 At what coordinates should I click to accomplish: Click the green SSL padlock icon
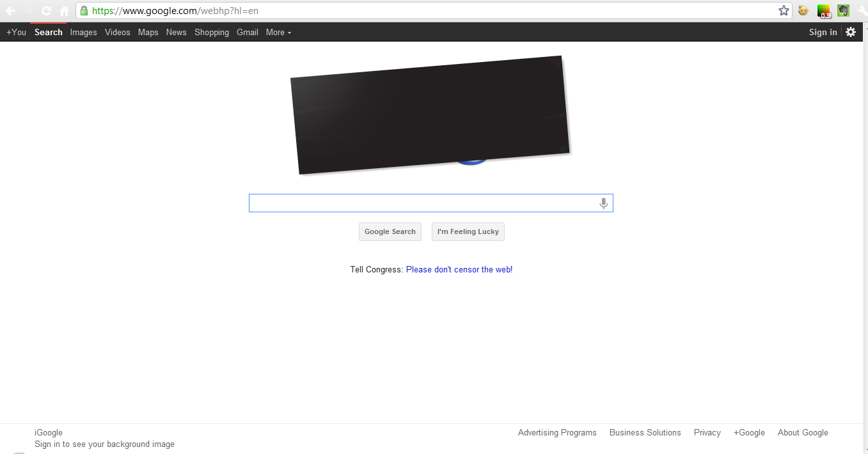pos(84,11)
